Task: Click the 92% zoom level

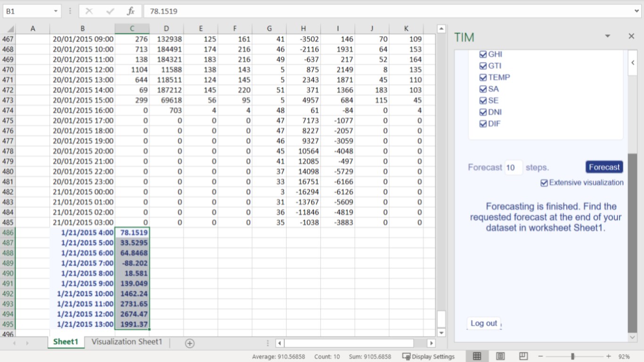Action: point(624,357)
